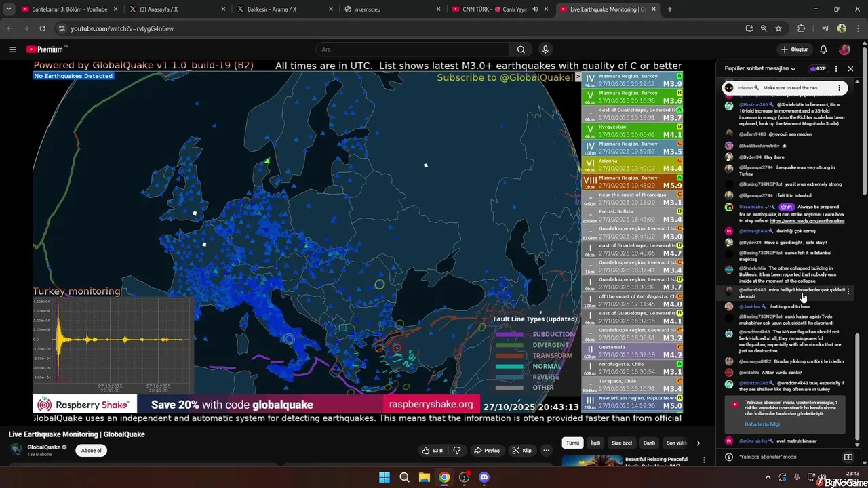
Task: Open the YouTube hamburger guide menu
Action: click(x=13, y=49)
